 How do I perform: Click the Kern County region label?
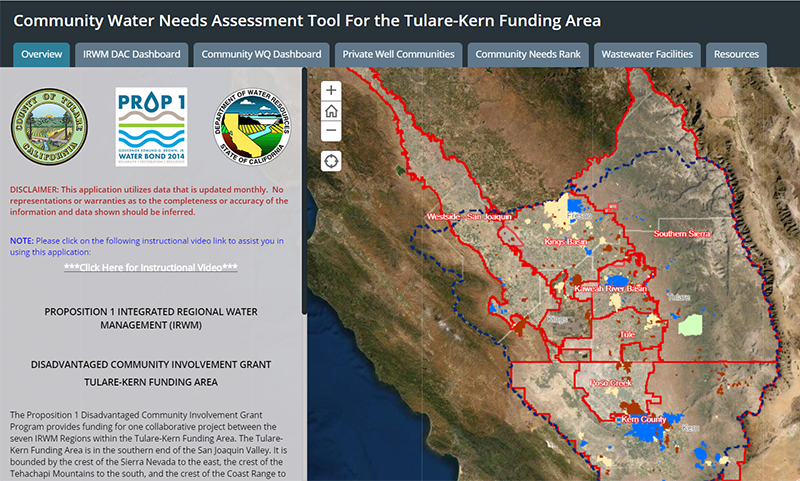pos(643,419)
